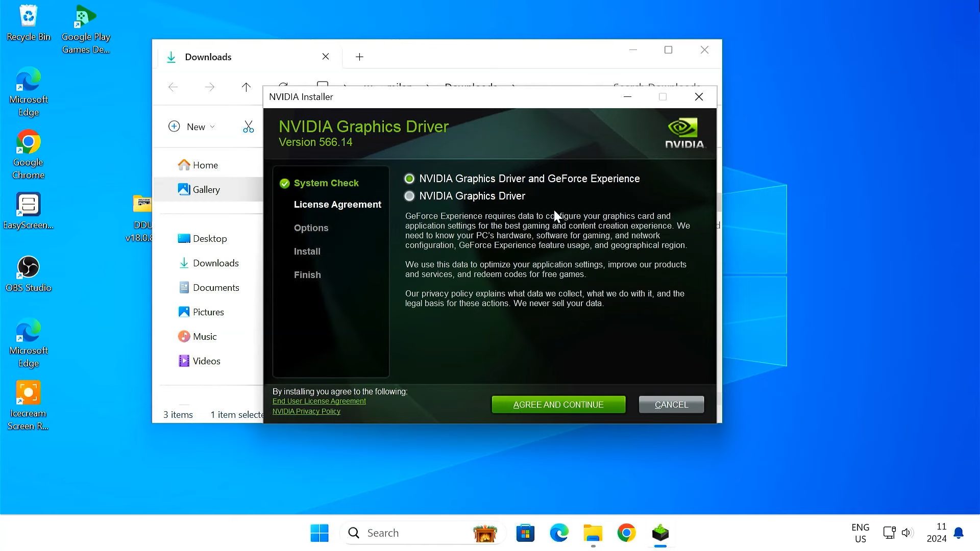The width and height of the screenshot is (980, 551).
Task: Open Documents in File Explorer sidebar
Action: tap(209, 288)
